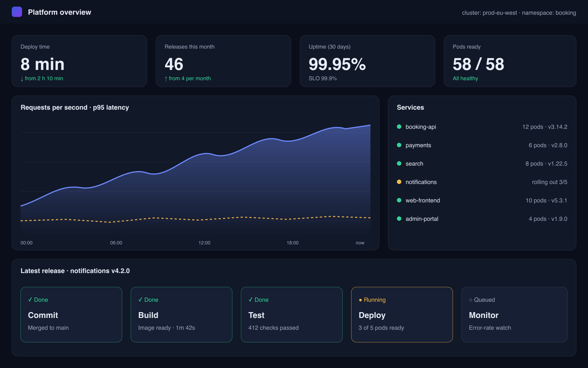
Task: Click the search service name
Action: (415, 164)
